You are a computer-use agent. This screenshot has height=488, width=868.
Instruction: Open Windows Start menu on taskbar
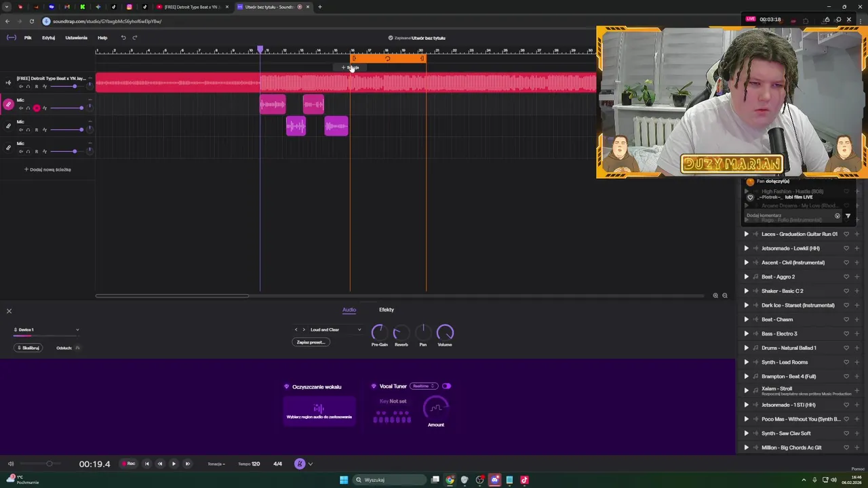344,480
